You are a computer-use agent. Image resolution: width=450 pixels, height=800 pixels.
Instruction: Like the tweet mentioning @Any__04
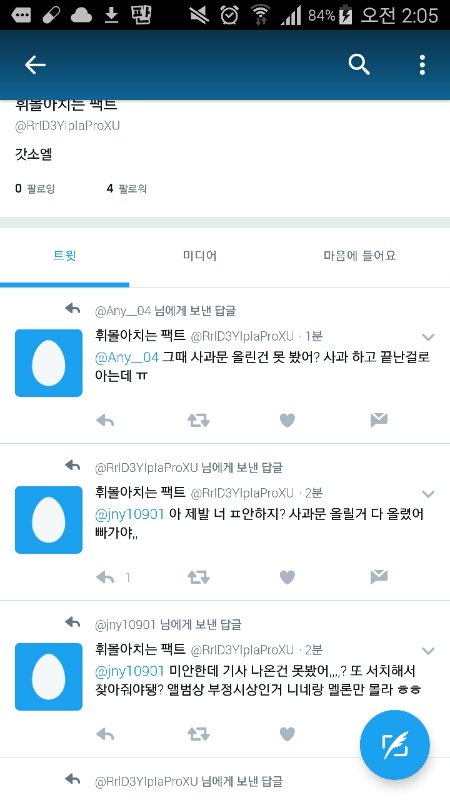tap(288, 420)
